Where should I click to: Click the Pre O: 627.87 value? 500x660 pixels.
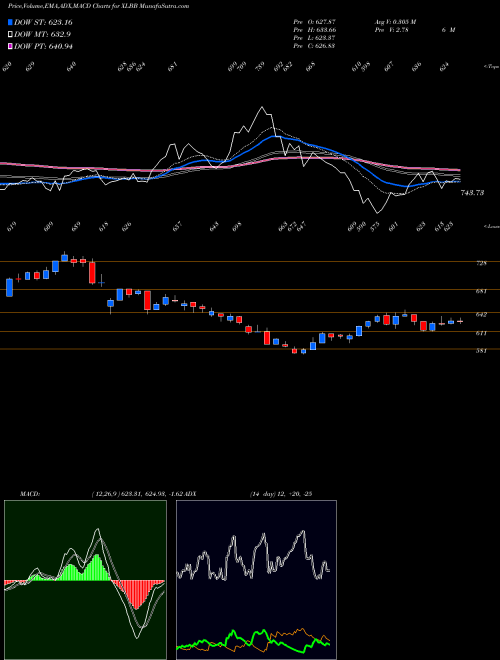(x=314, y=22)
